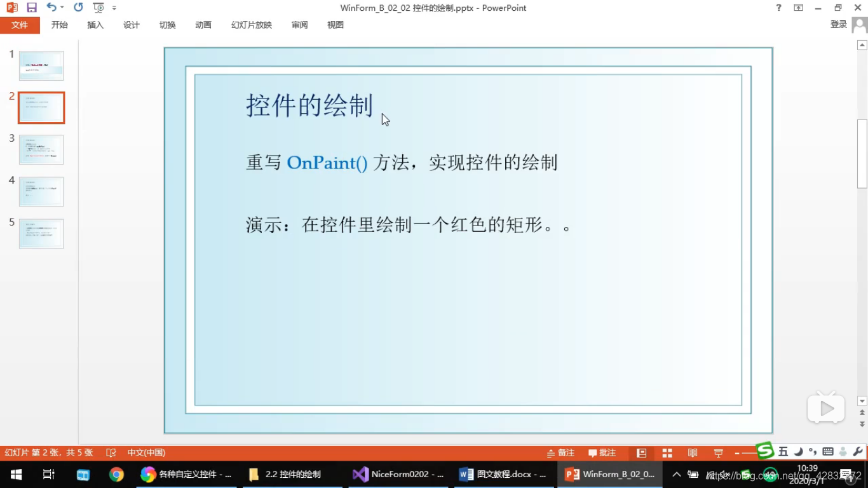Image resolution: width=868 pixels, height=488 pixels.
Task: Switch to the 插入 ribbon tab
Action: click(x=95, y=25)
